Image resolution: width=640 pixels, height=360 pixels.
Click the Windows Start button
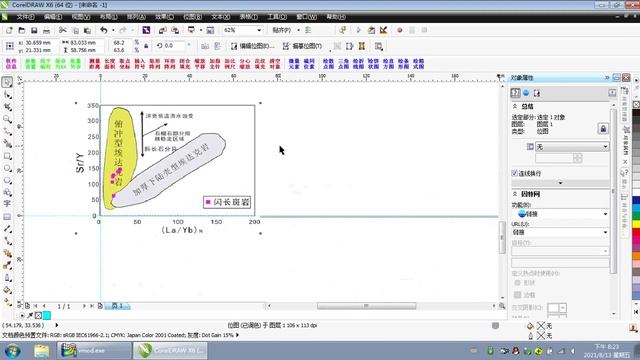coord(13,351)
